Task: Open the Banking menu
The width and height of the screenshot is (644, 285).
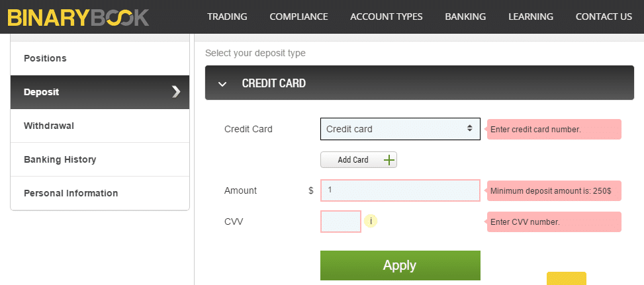Action: 465,17
